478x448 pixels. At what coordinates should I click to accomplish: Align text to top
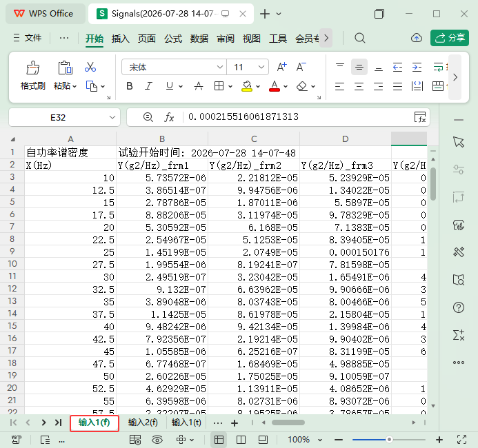click(x=340, y=67)
